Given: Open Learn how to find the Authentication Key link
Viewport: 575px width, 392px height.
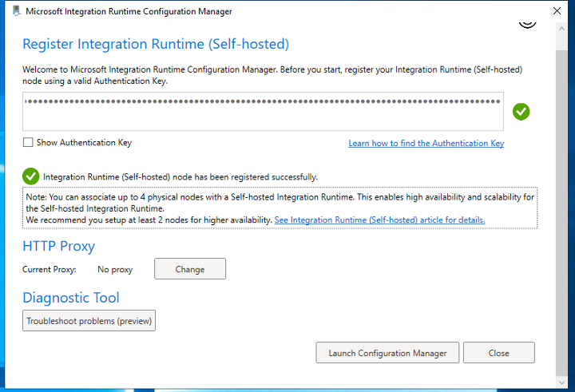Looking at the screenshot, I should pyautogui.click(x=426, y=144).
